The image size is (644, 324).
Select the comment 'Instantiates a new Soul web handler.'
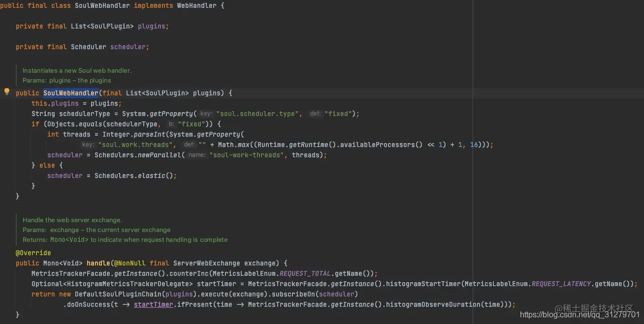(77, 70)
